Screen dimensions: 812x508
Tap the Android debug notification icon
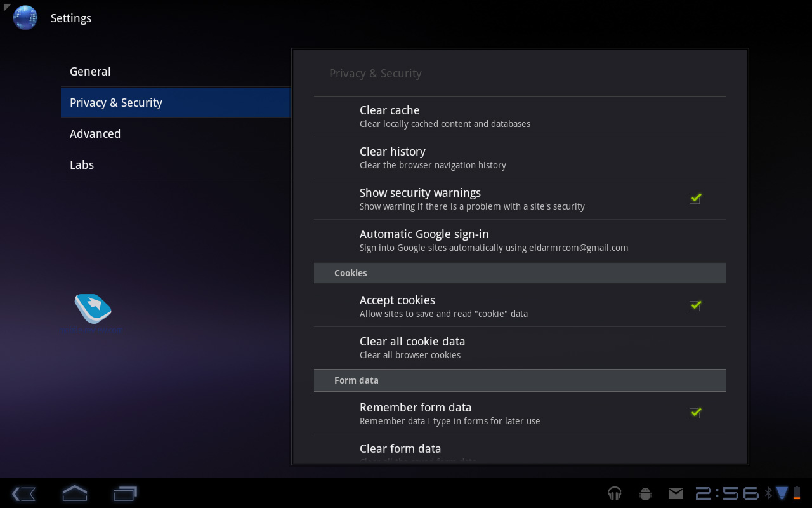(646, 493)
